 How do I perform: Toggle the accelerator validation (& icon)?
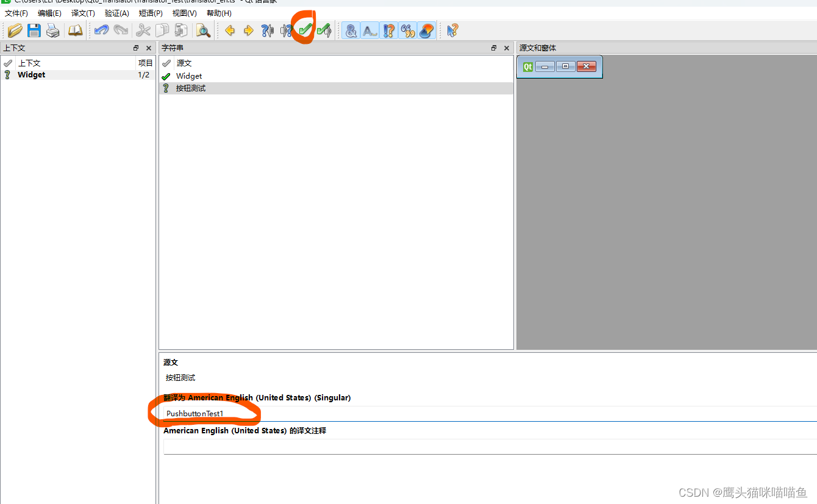point(351,30)
